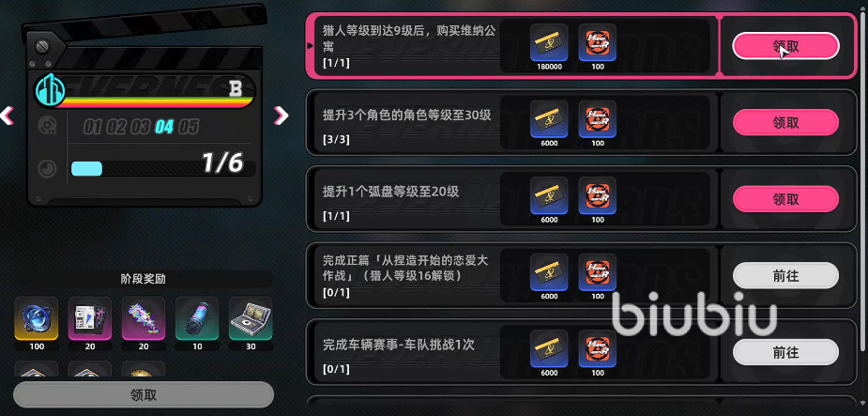Click the gray stage reward claim button
Viewport: 868px width, 416px height.
tap(144, 395)
